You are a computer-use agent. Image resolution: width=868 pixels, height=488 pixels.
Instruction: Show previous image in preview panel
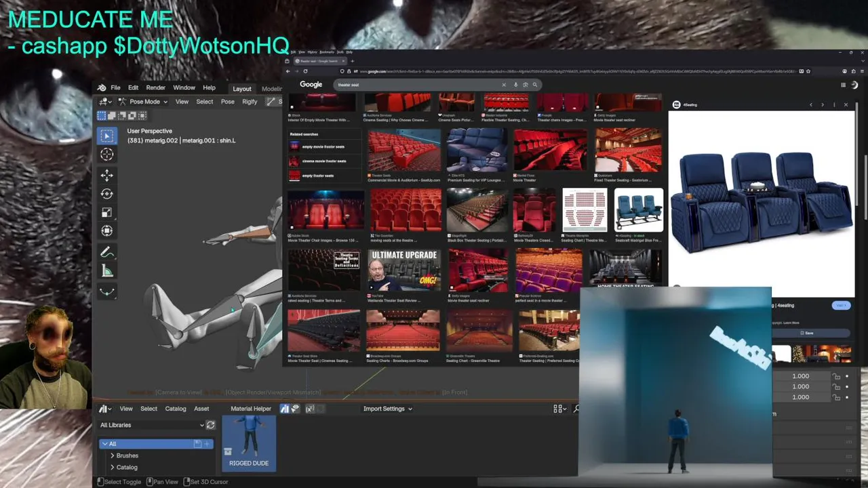point(811,104)
